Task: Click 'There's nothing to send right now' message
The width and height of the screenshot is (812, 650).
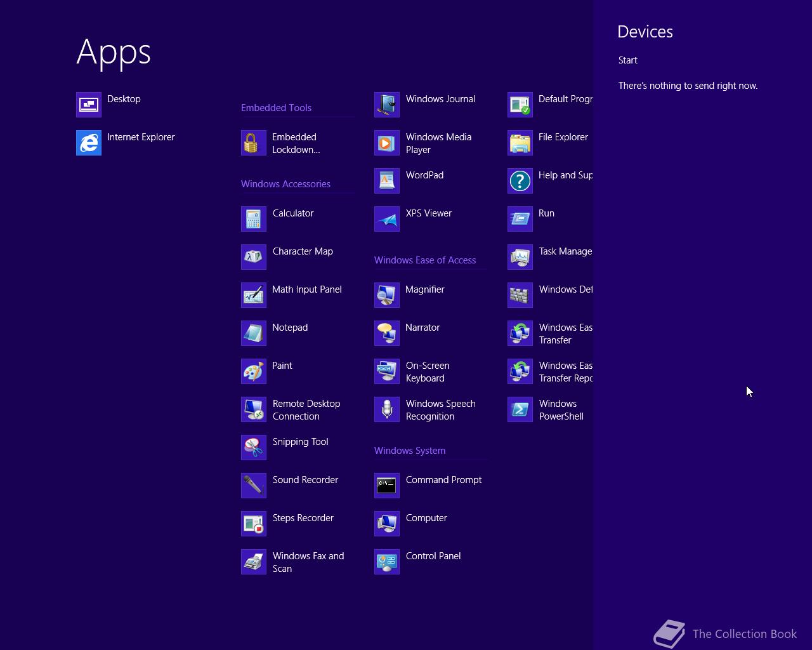Action: tap(688, 86)
